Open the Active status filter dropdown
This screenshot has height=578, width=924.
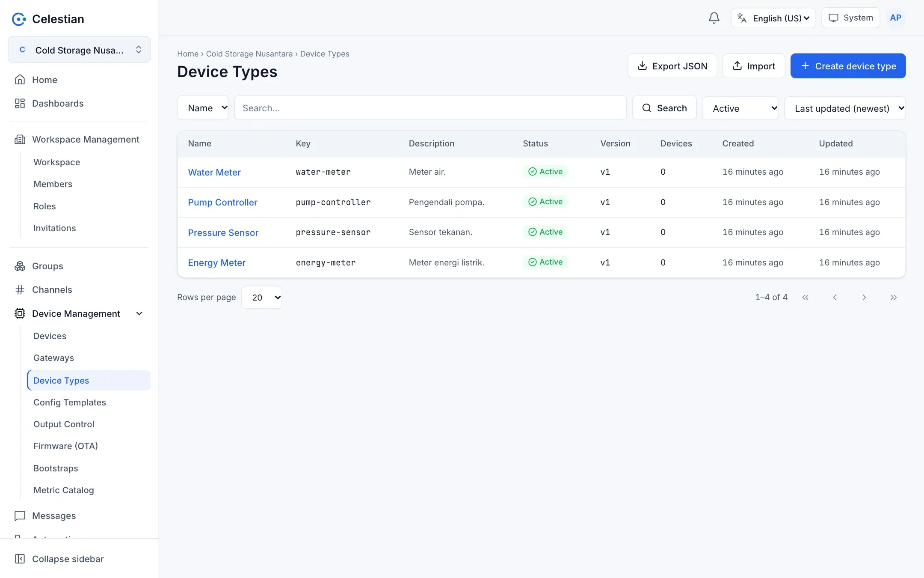click(x=740, y=108)
